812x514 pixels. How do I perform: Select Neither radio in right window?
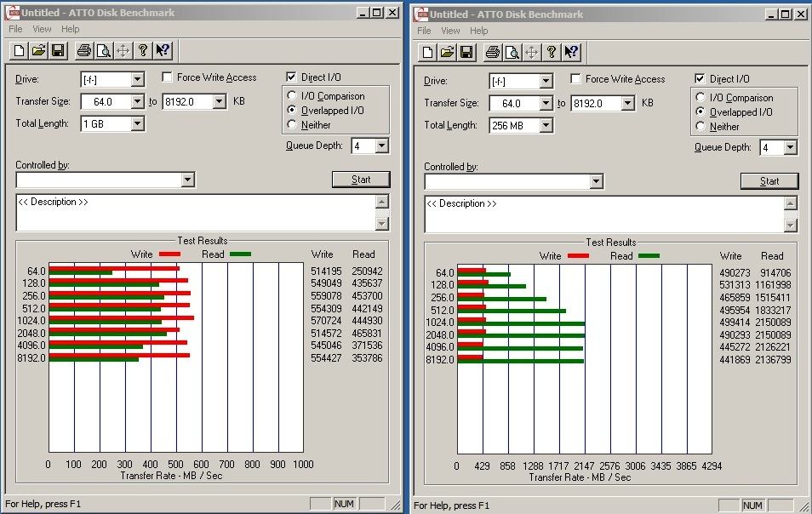coord(700,126)
